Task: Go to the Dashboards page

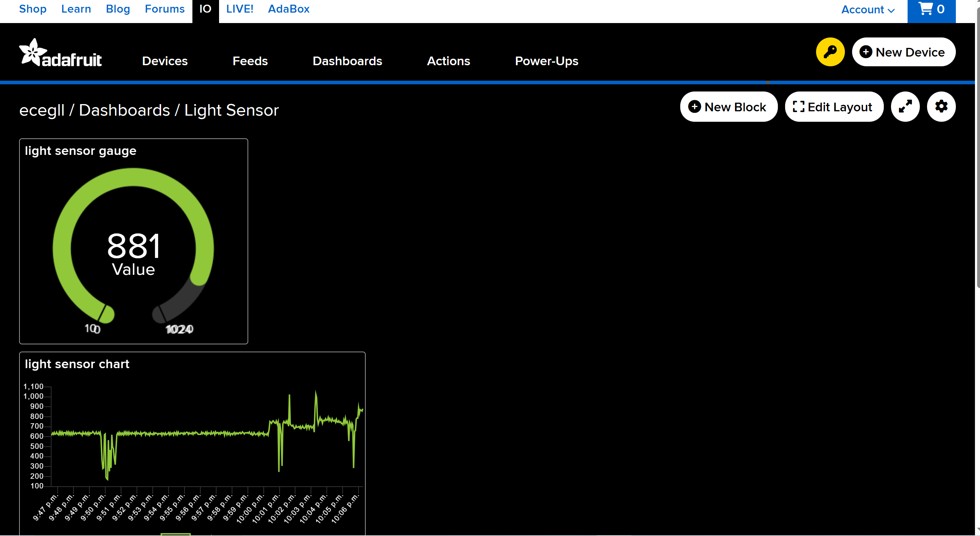Action: pos(347,61)
